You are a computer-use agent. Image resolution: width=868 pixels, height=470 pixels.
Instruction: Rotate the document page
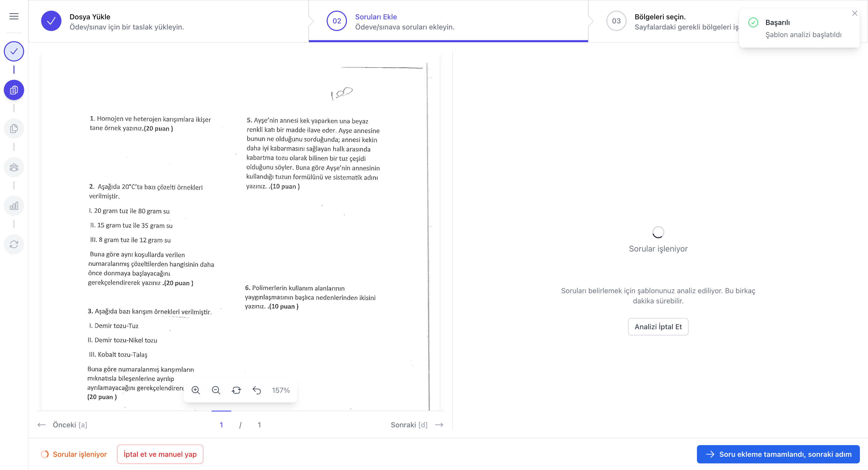coord(237,390)
